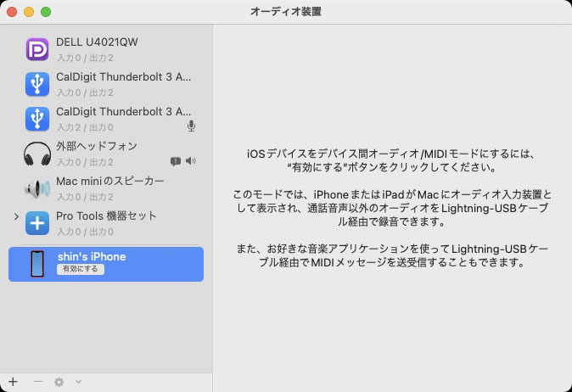Close the オーディオ装置 window
This screenshot has height=392, width=572.
[12, 12]
